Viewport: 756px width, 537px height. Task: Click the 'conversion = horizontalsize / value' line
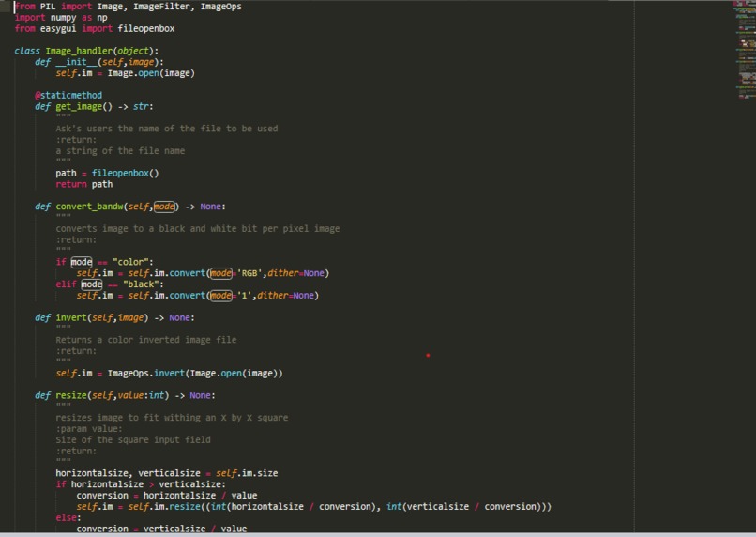[167, 496]
